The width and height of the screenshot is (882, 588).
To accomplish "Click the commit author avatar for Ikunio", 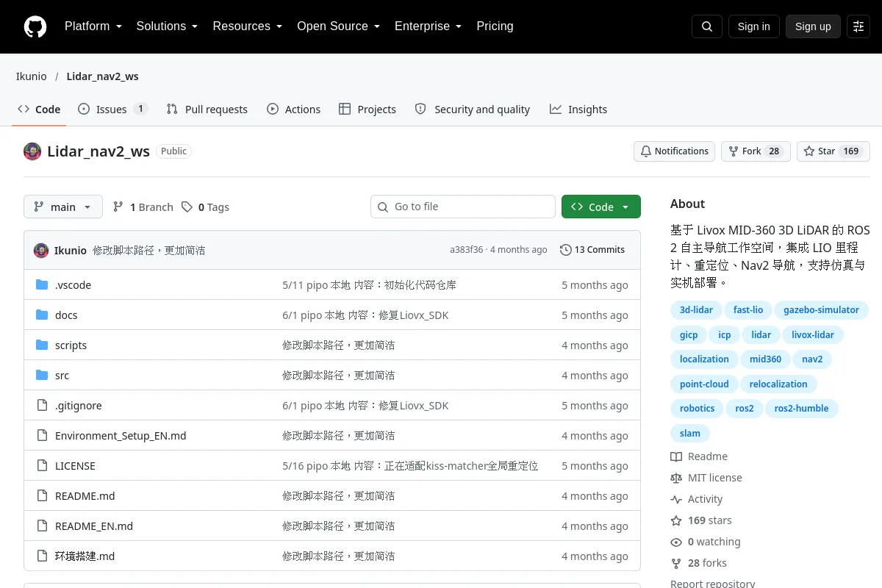I will (41, 250).
